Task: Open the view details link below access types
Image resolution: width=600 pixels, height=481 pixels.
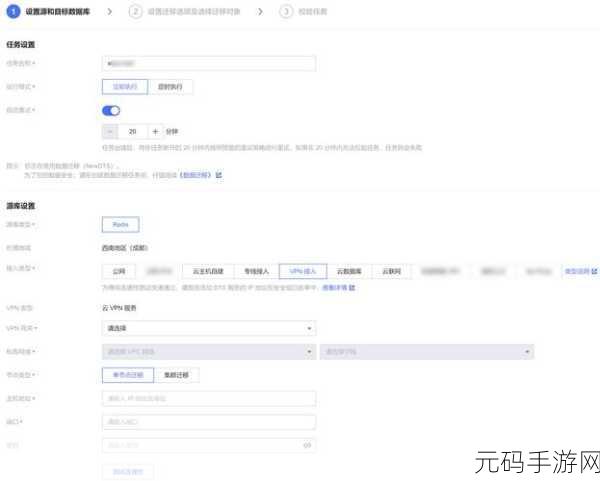Action: point(334,287)
